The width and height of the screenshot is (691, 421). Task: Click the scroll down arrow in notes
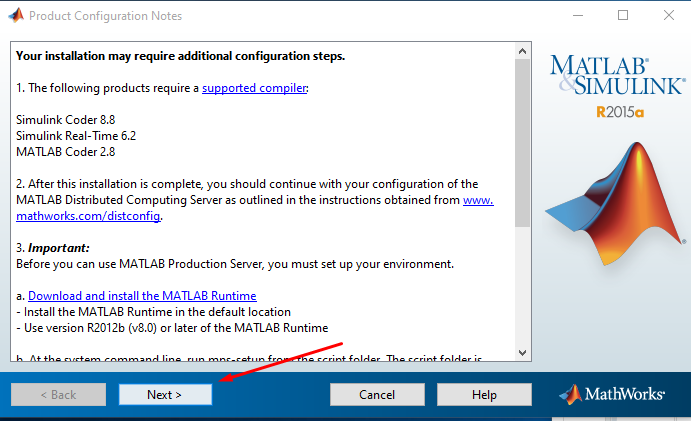tap(523, 353)
